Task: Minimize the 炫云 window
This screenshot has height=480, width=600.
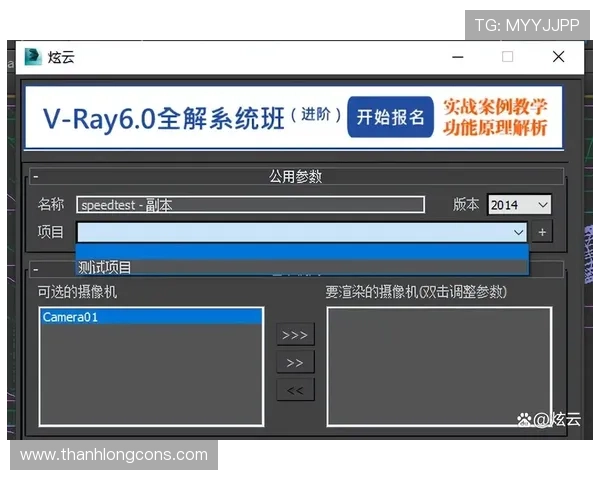Action: coord(458,57)
